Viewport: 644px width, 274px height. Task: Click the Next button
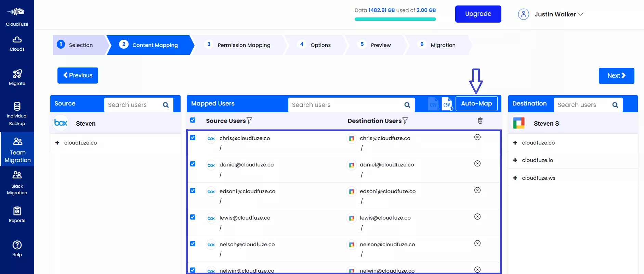tap(616, 76)
